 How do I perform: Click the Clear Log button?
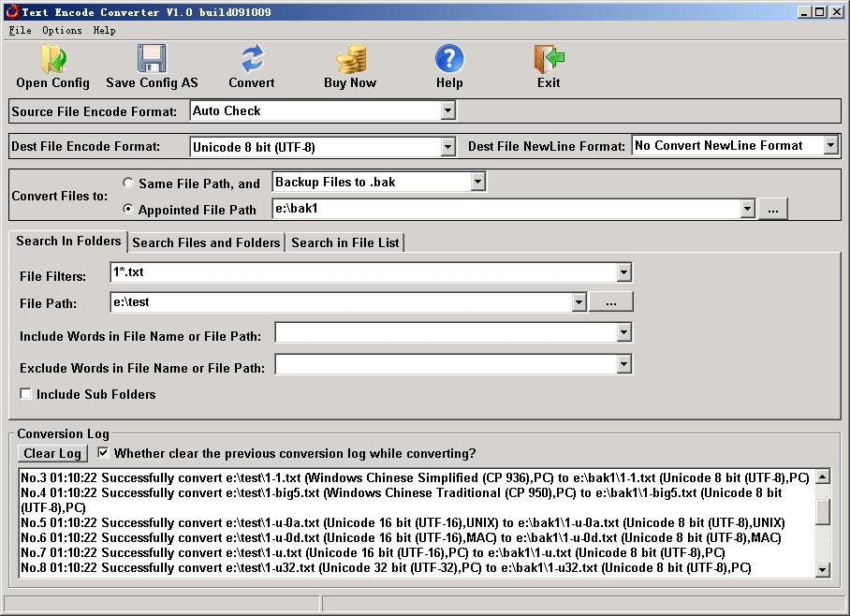(52, 453)
